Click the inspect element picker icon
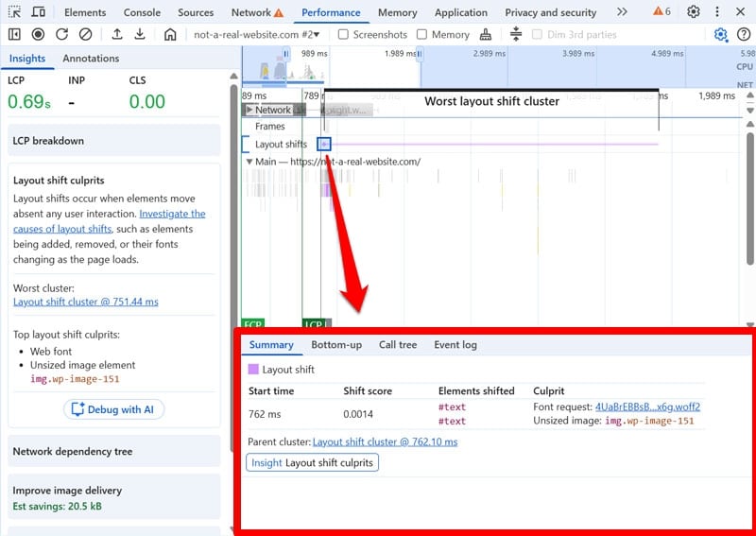 14,12
